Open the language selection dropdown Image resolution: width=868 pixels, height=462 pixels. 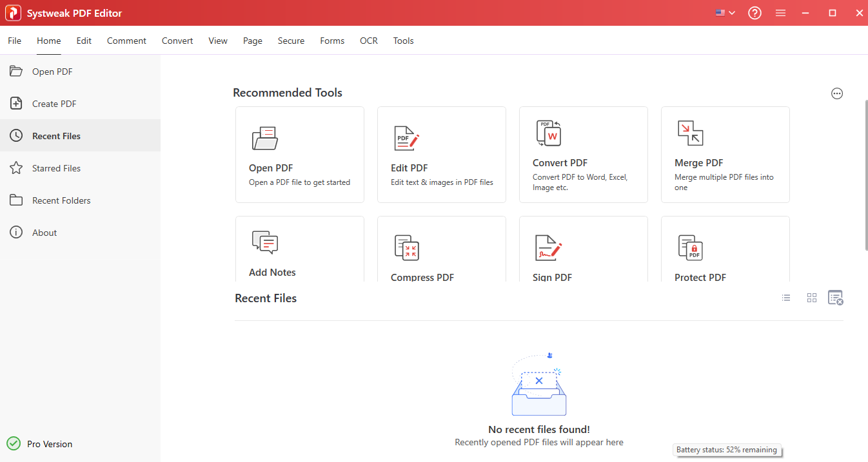[x=724, y=12]
